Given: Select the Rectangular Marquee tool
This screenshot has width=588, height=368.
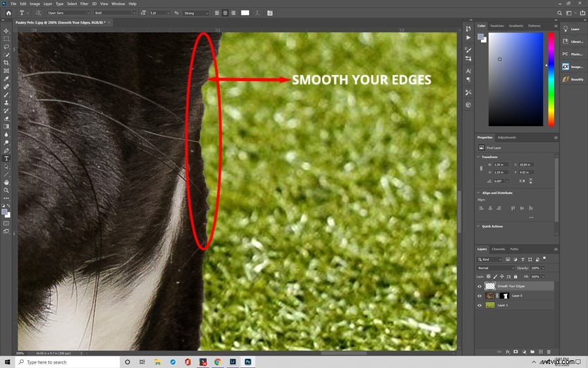Looking at the screenshot, I should coord(7,39).
